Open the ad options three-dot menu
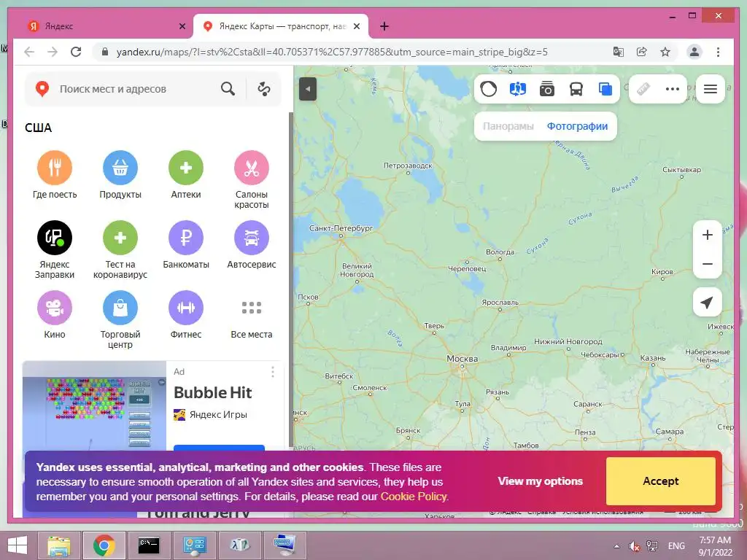The height and width of the screenshot is (560, 747). (273, 372)
